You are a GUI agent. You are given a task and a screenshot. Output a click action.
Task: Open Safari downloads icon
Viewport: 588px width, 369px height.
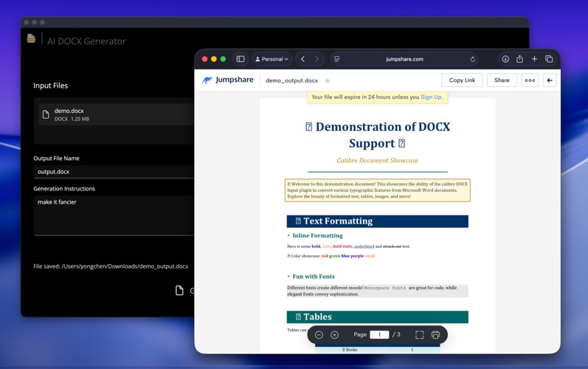pyautogui.click(x=505, y=59)
